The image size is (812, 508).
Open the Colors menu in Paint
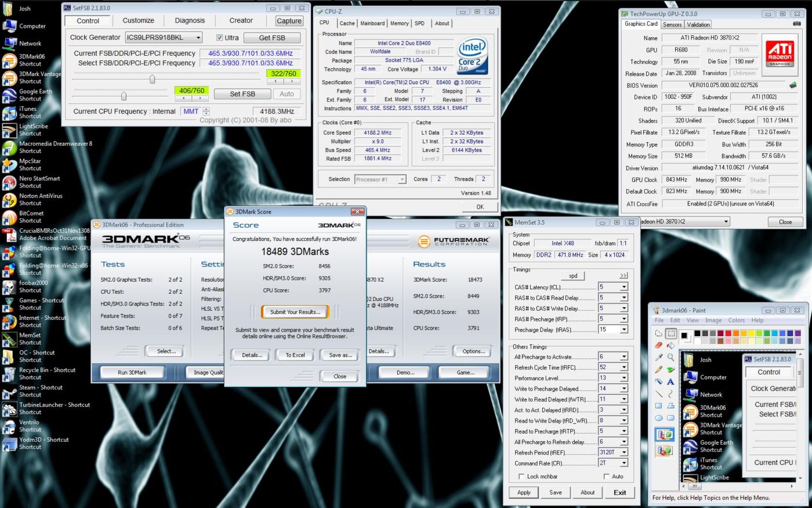[x=737, y=320]
